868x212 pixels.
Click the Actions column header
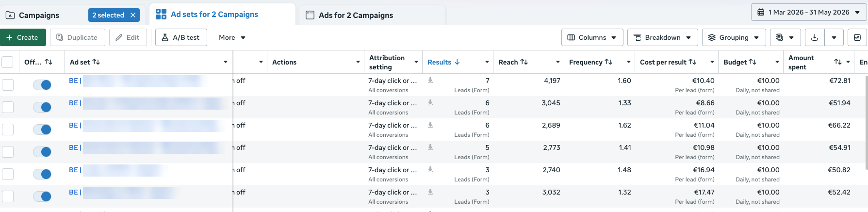[x=284, y=62]
